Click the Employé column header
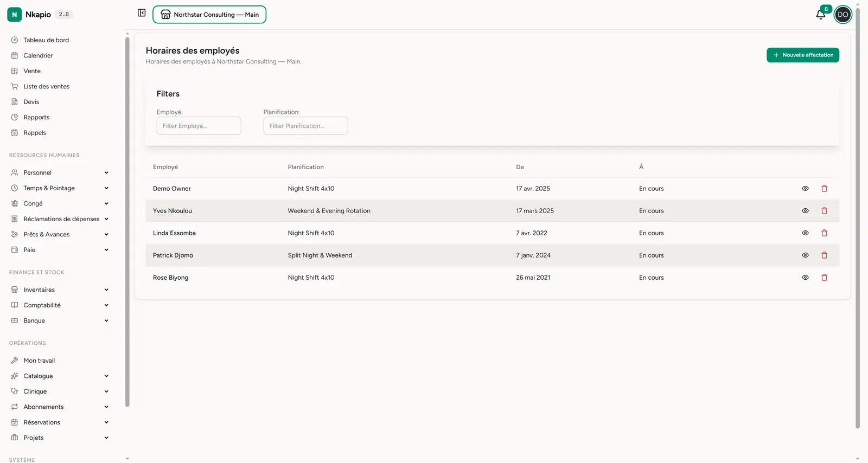This screenshot has width=868, height=463. (165, 167)
